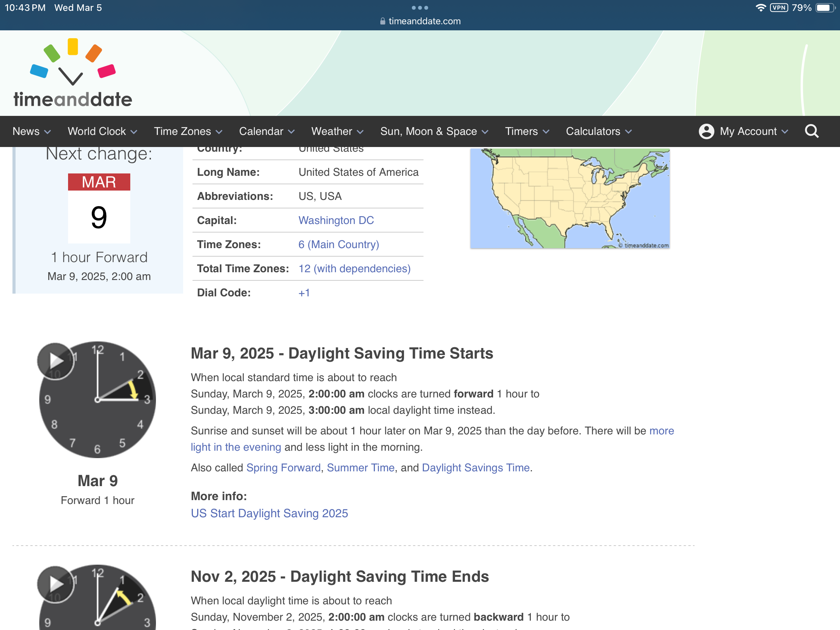Image resolution: width=840 pixels, height=630 pixels.
Task: Tap the timeanddate.com address bar
Action: pyautogui.click(x=420, y=21)
